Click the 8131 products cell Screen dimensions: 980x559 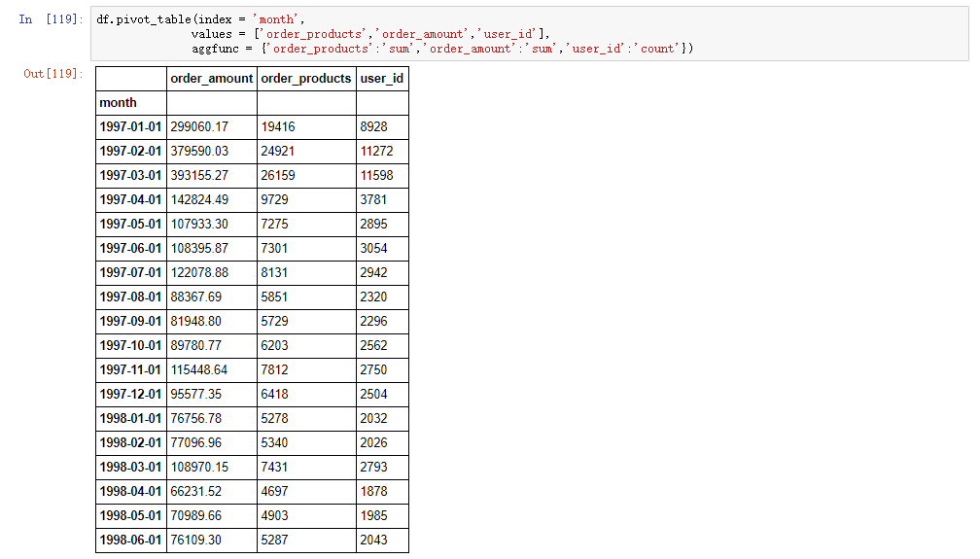(306, 273)
